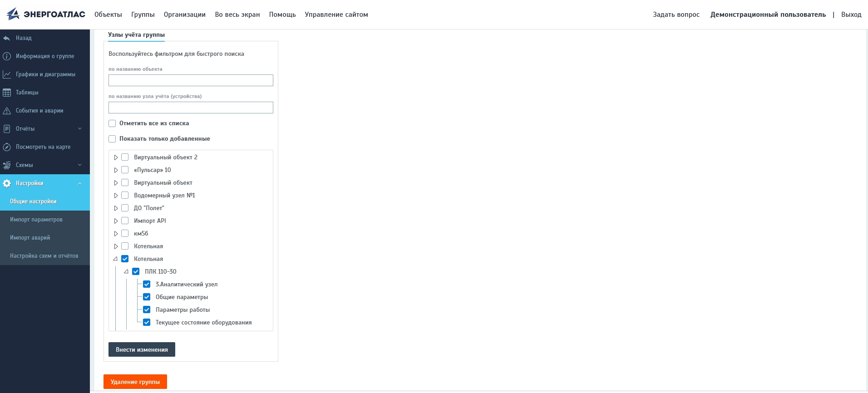The width and height of the screenshot is (868, 393).
Task: Select the Текущее состояние оборудования row text
Action: click(x=203, y=323)
